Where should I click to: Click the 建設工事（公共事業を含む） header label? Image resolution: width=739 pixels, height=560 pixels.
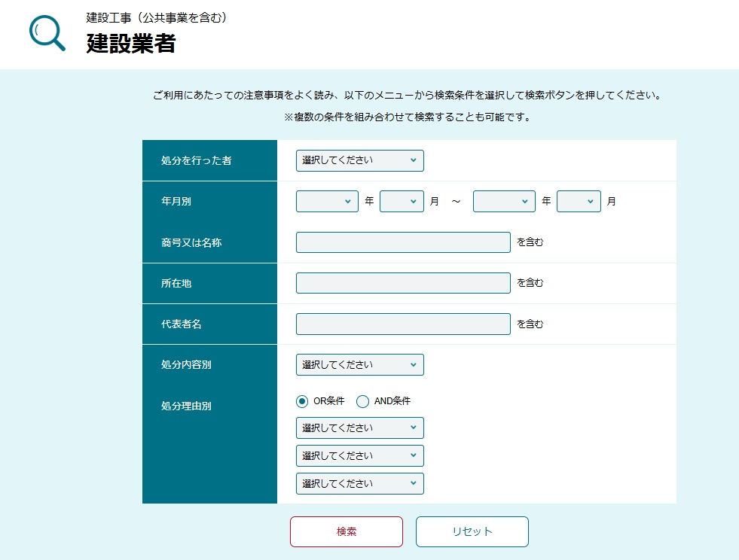(x=157, y=17)
